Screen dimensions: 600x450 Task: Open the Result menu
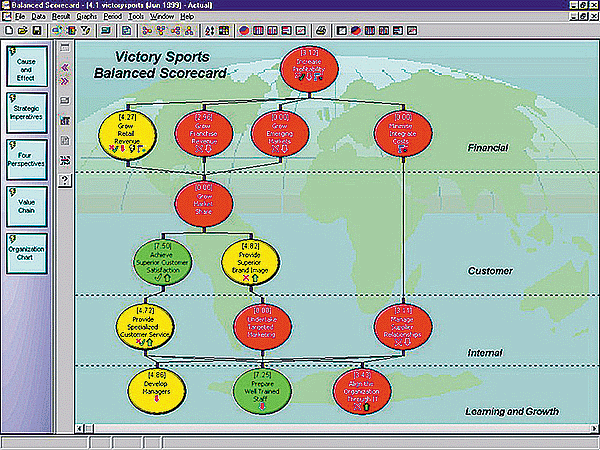[61, 16]
